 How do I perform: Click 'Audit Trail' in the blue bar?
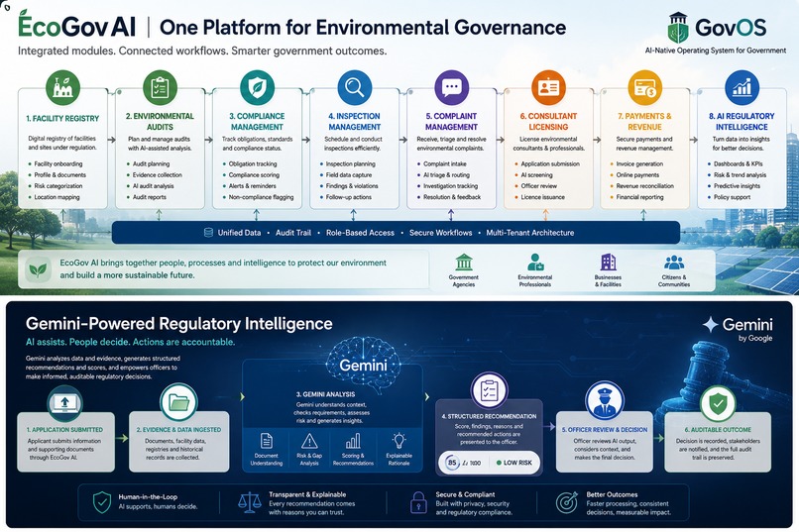(x=293, y=233)
